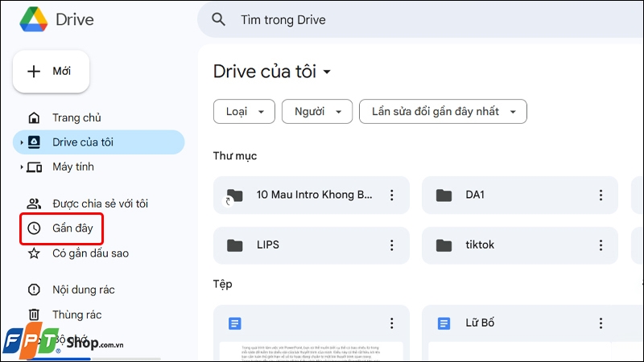The width and height of the screenshot is (644, 362).
Task: Open folder '10 Mau Intro Khong B...'
Action: [312, 195]
